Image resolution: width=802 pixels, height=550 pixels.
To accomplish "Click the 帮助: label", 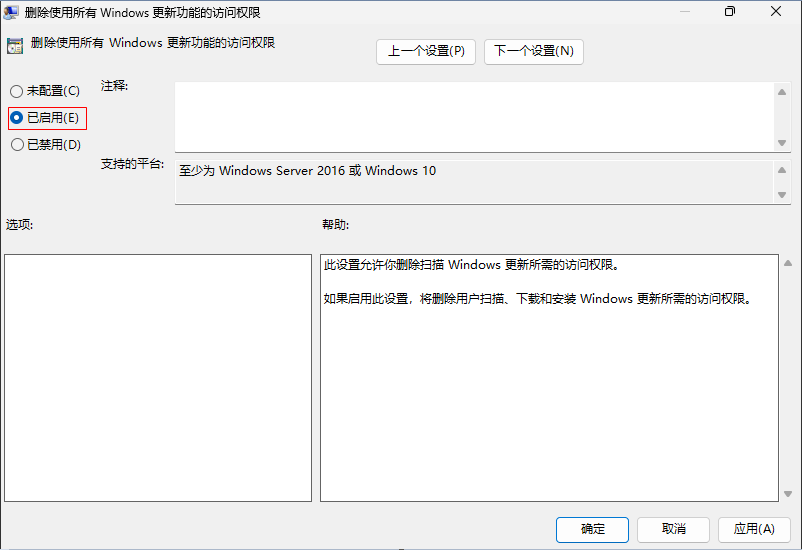I will pos(336,225).
